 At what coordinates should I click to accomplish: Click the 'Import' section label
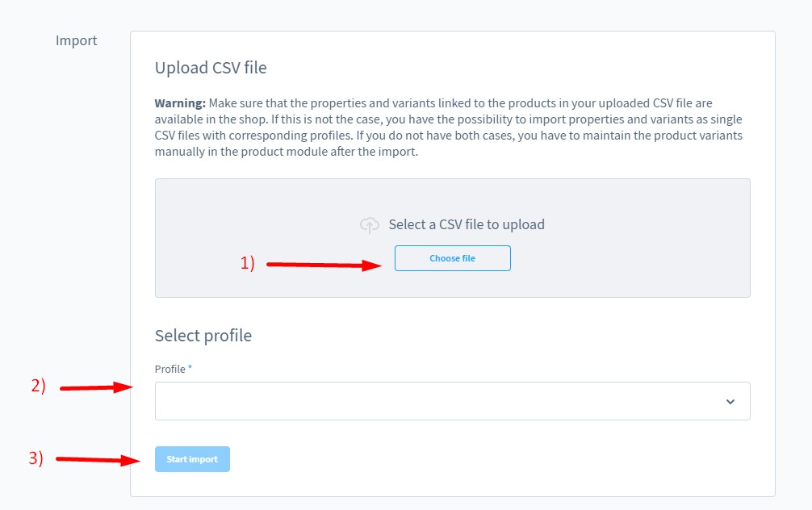coord(76,40)
